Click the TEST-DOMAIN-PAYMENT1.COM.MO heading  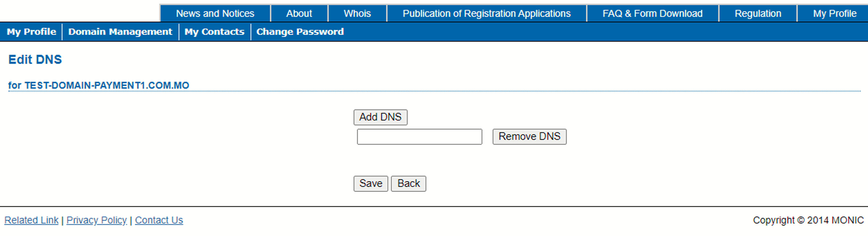click(x=98, y=85)
